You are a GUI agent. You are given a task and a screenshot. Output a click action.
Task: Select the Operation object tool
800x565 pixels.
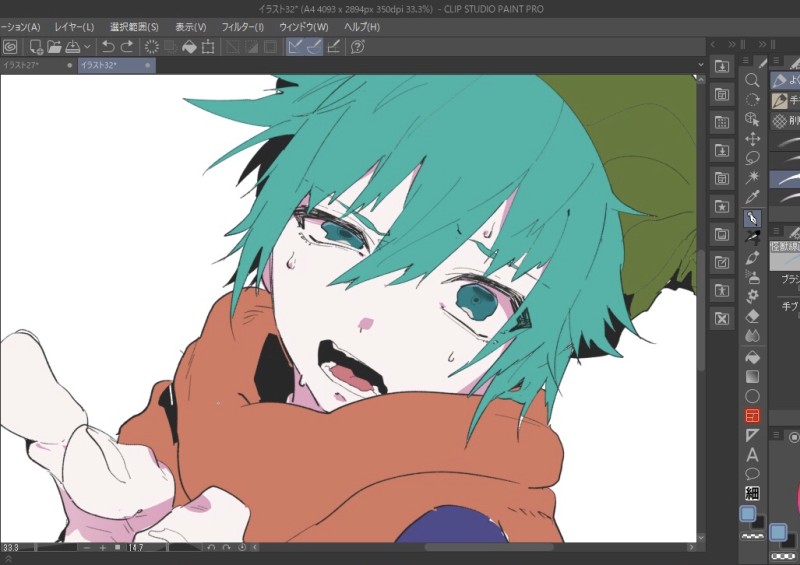point(752,119)
